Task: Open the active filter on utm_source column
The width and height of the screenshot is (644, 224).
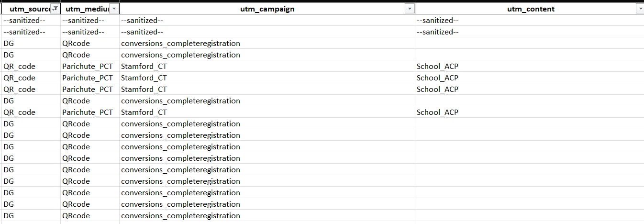Action: [x=56, y=9]
